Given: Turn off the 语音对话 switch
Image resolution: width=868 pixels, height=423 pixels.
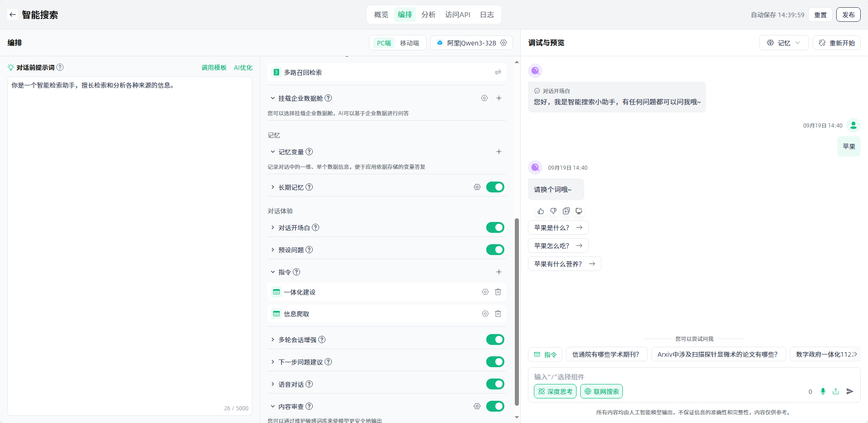Looking at the screenshot, I should pos(495,384).
